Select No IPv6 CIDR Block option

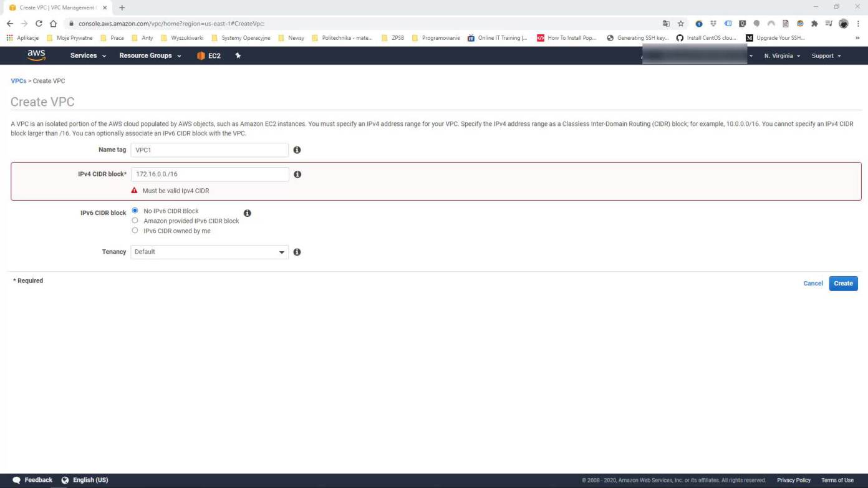pyautogui.click(x=135, y=211)
